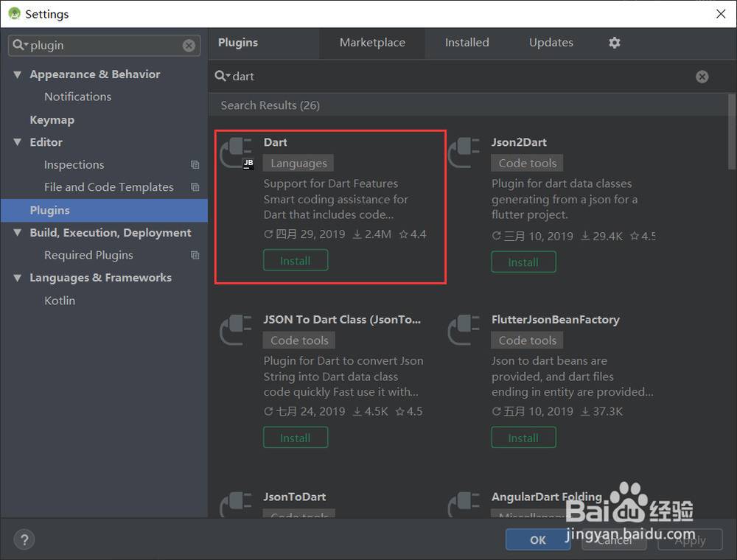
Task: Open JSON To Dart Class plugin title
Action: 342,320
